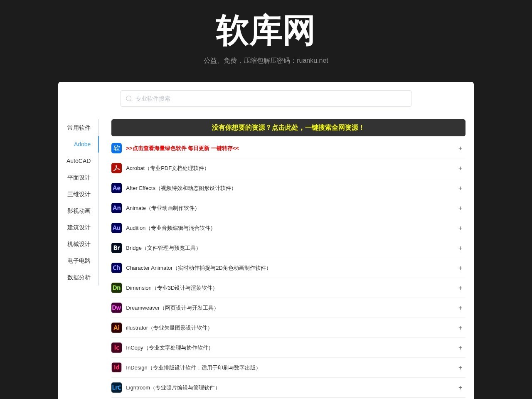The width and height of the screenshot is (532, 399).
Task: Click the Animate An icon
Action: coord(116,208)
